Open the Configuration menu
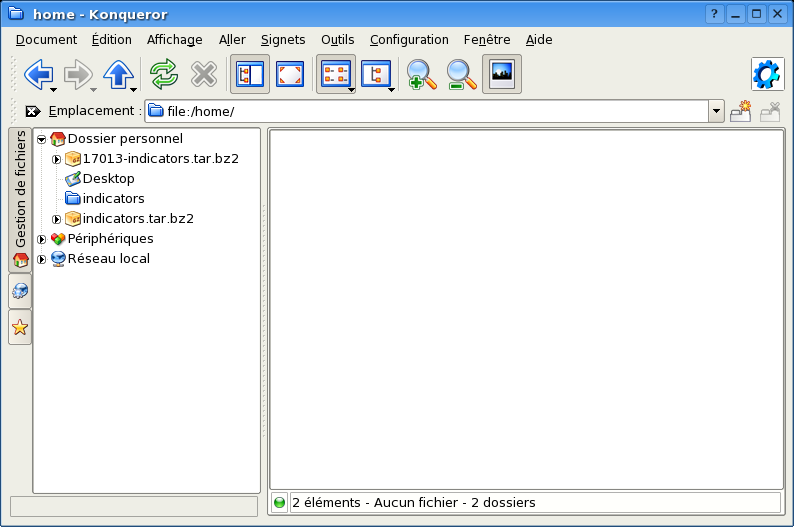This screenshot has width=794, height=527. point(409,39)
